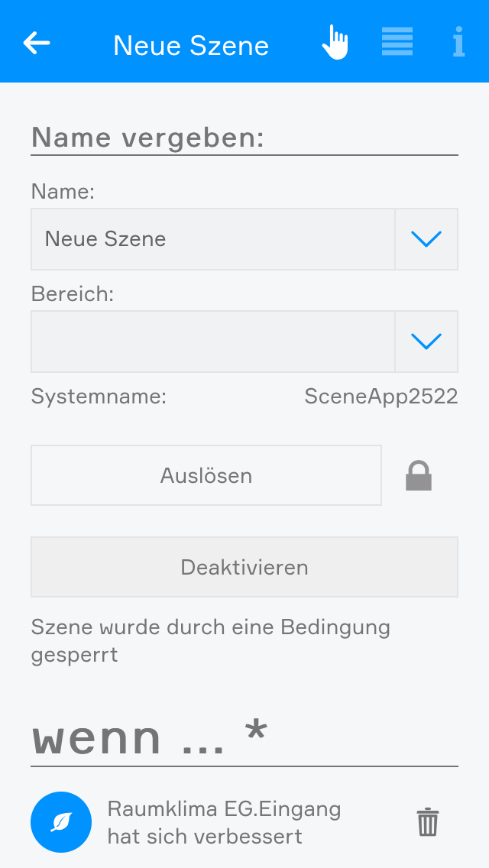
Task: Focus the empty Bereich field
Action: tap(212, 342)
